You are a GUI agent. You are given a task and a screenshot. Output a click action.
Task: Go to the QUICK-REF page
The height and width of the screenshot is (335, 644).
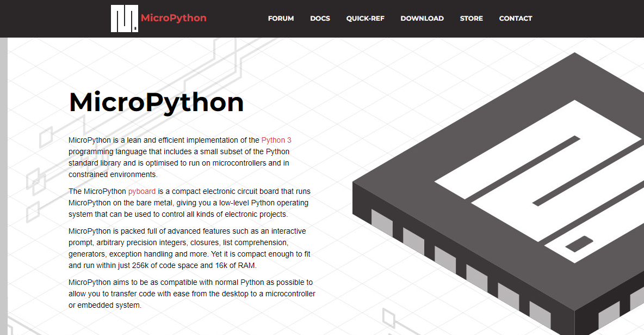click(x=365, y=19)
